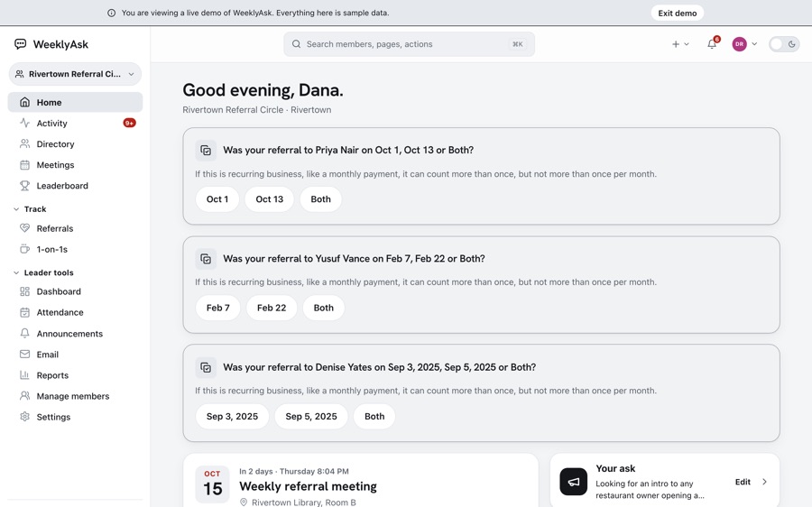Image resolution: width=812 pixels, height=507 pixels.
Task: Click the Leaderboard trophy icon
Action: click(x=24, y=186)
